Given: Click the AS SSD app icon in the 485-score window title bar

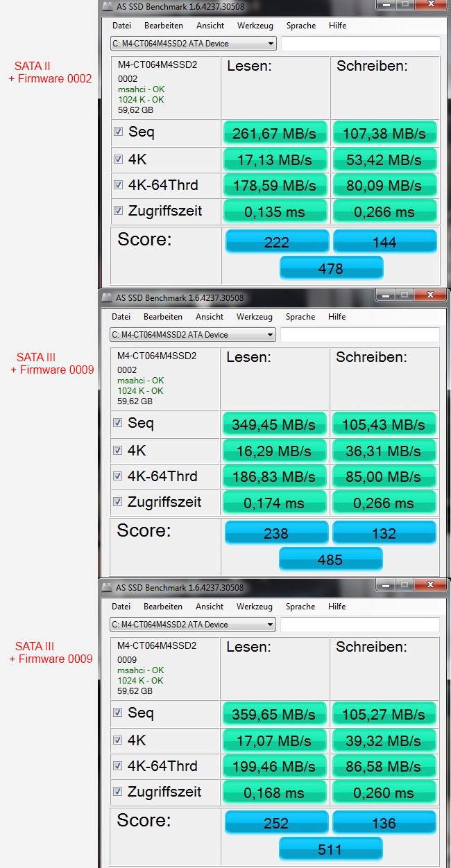Looking at the screenshot, I should (107, 297).
